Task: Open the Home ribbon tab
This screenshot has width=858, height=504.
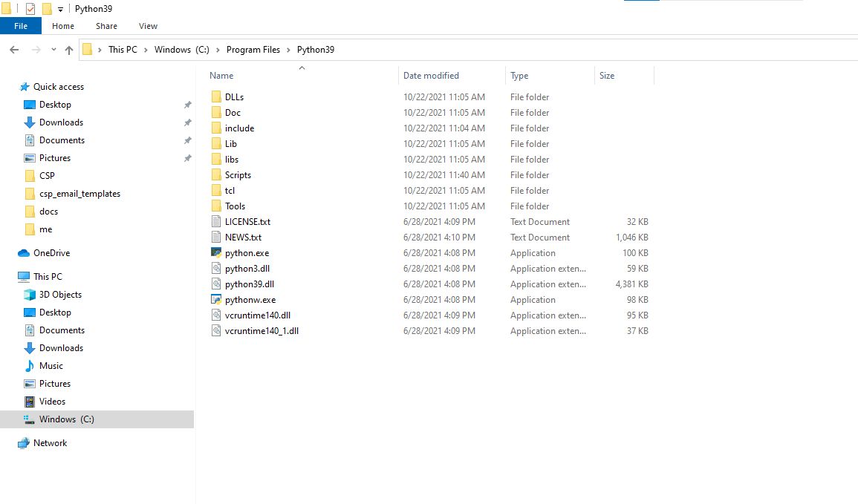Action: (63, 26)
